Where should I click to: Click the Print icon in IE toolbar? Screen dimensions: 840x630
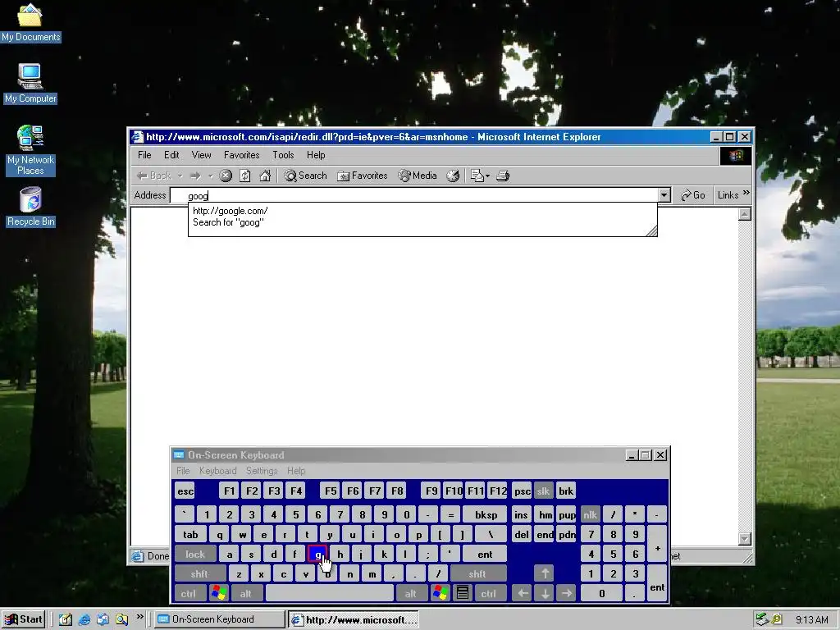pos(503,176)
